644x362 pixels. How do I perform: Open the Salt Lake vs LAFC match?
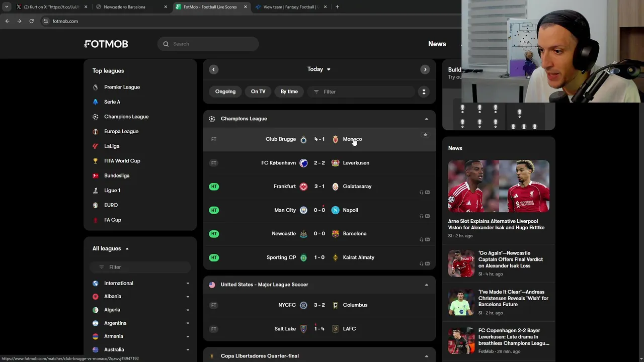[319, 329]
